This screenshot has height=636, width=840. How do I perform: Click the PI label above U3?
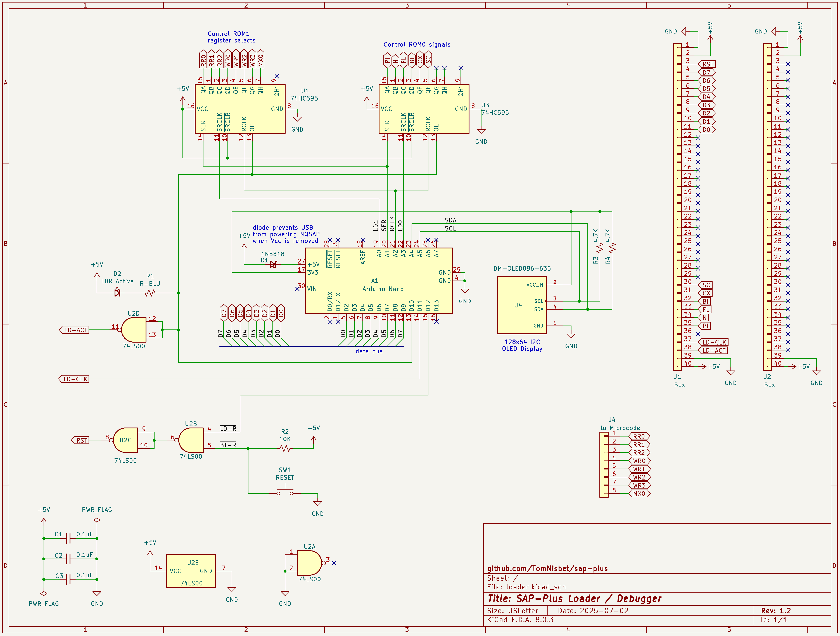tap(387, 60)
